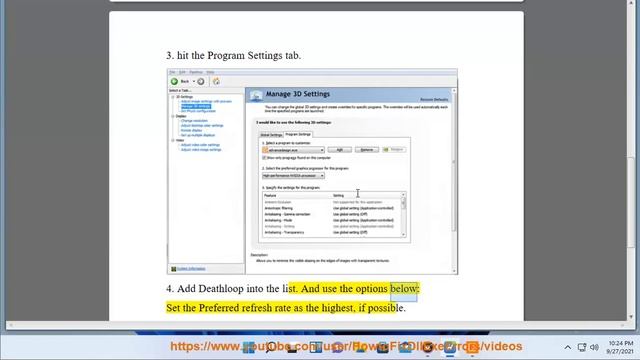Click the 'Antialiasing - Transparency' feature row
Viewport: 640px width, 360px height.
[332, 233]
